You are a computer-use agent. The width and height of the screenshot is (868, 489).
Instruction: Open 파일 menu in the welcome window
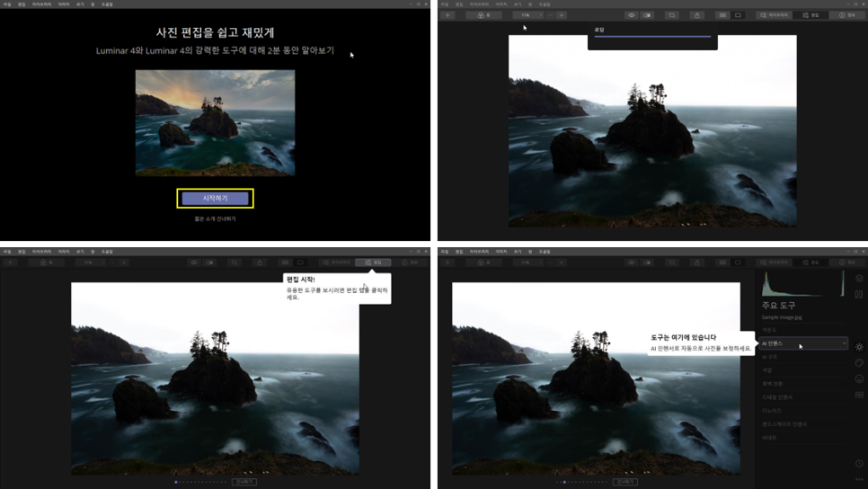[x=7, y=4]
